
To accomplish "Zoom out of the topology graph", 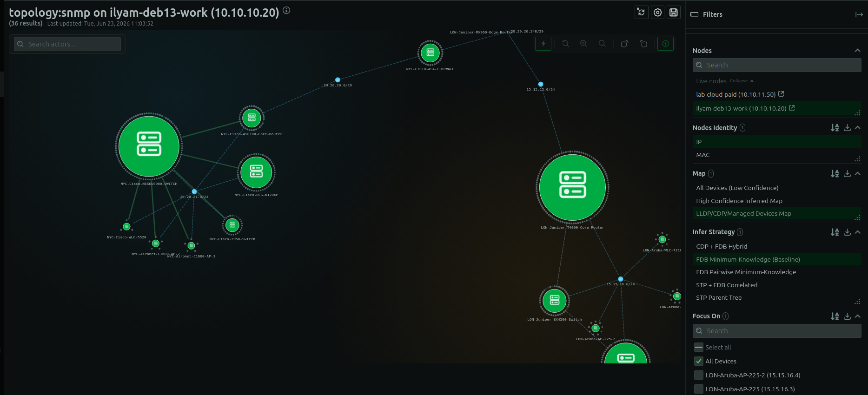I will click(602, 44).
